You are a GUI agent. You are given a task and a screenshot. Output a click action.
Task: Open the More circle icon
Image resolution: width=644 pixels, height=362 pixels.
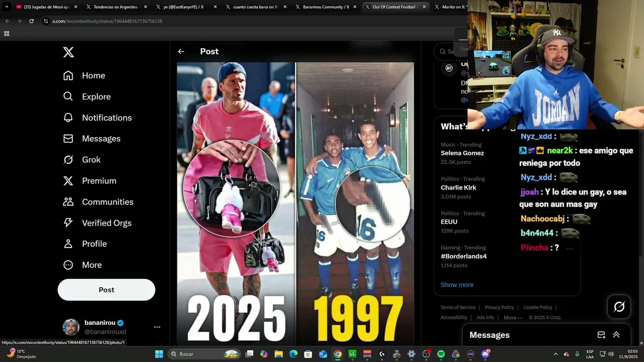[68, 265]
